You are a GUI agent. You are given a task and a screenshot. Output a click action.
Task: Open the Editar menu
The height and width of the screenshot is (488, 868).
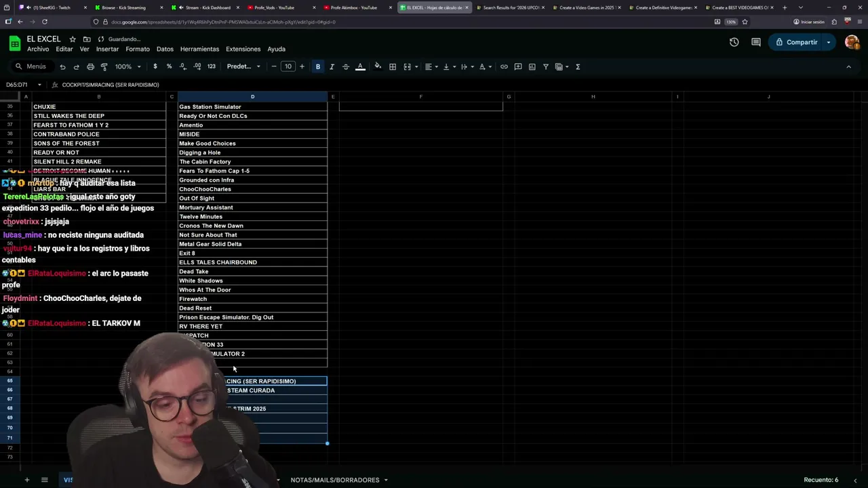64,49
